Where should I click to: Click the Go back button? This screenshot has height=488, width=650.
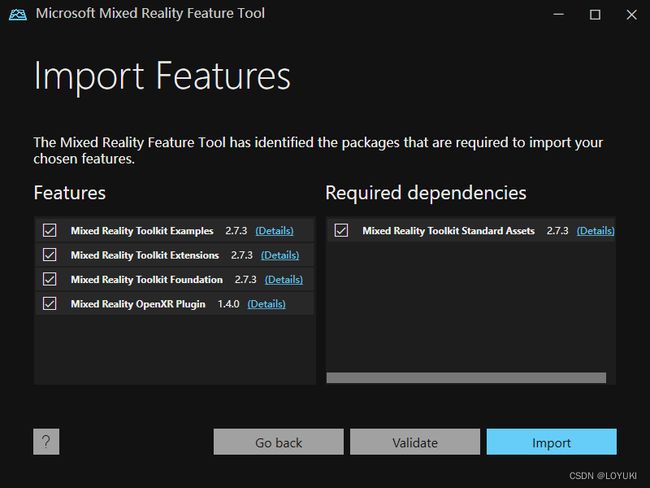tap(279, 442)
